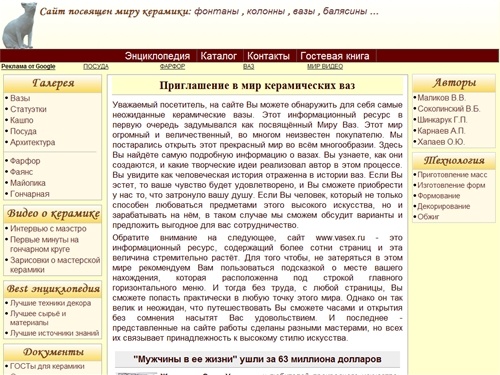The width and height of the screenshot is (500, 375).
Task: Open the Фарфор category link
Action: 25,161
